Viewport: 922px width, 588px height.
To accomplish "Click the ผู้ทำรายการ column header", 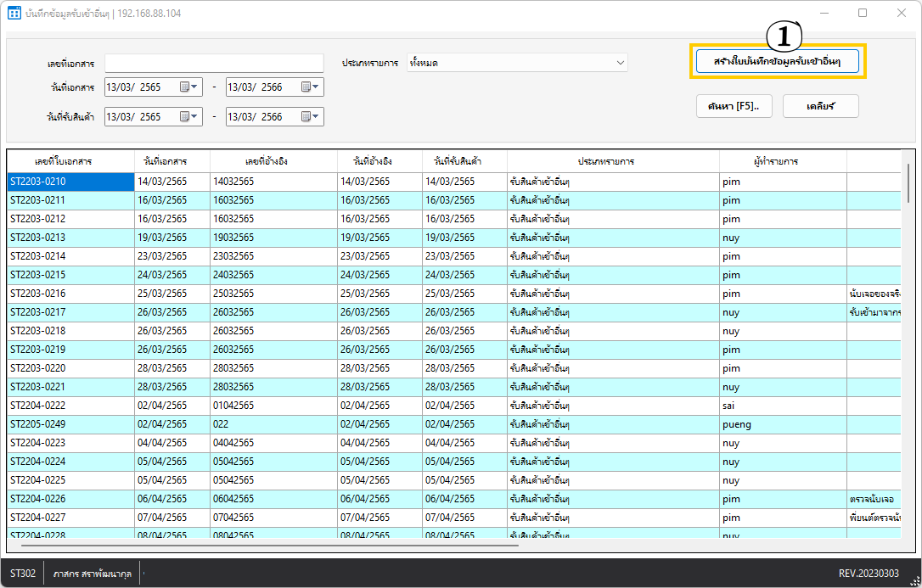I will click(782, 161).
